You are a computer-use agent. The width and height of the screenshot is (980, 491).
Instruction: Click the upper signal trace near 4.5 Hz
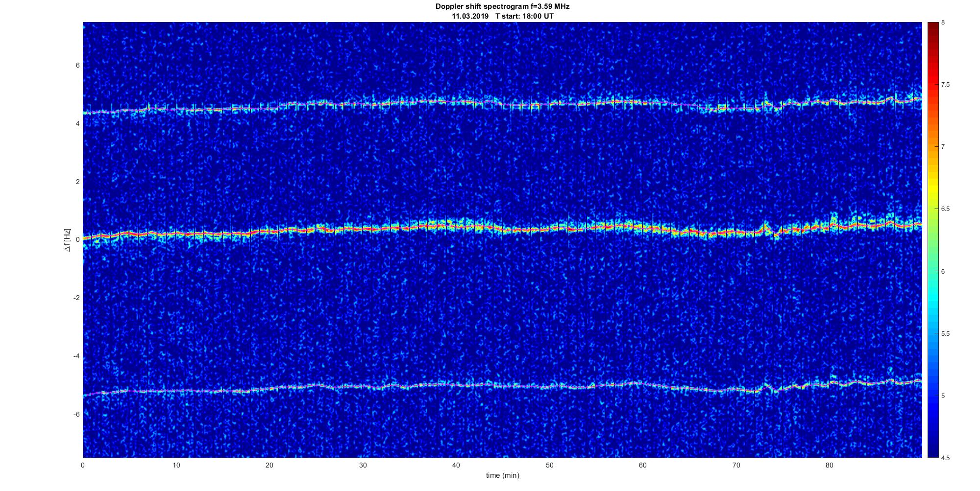[x=502, y=104]
